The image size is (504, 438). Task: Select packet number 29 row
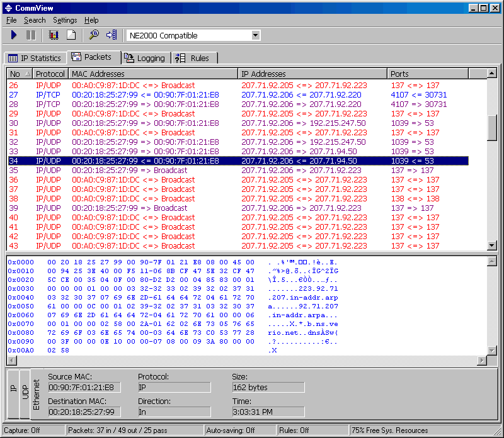pos(238,114)
